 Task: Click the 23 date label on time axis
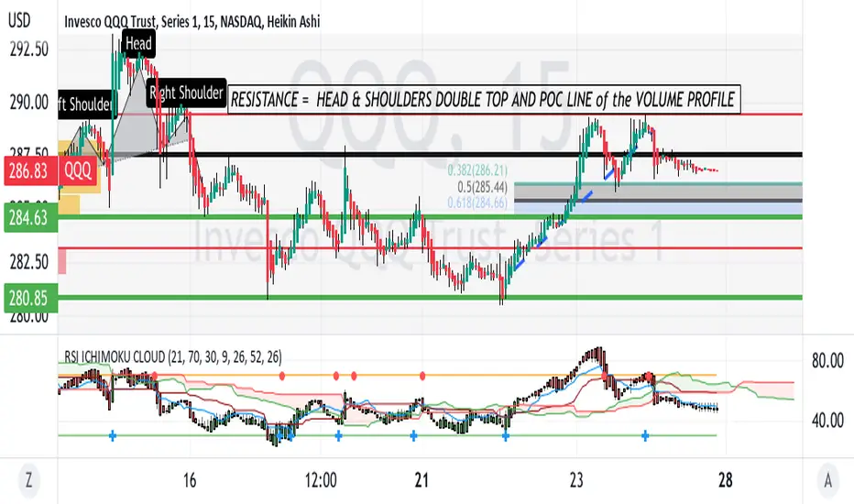coord(576,480)
